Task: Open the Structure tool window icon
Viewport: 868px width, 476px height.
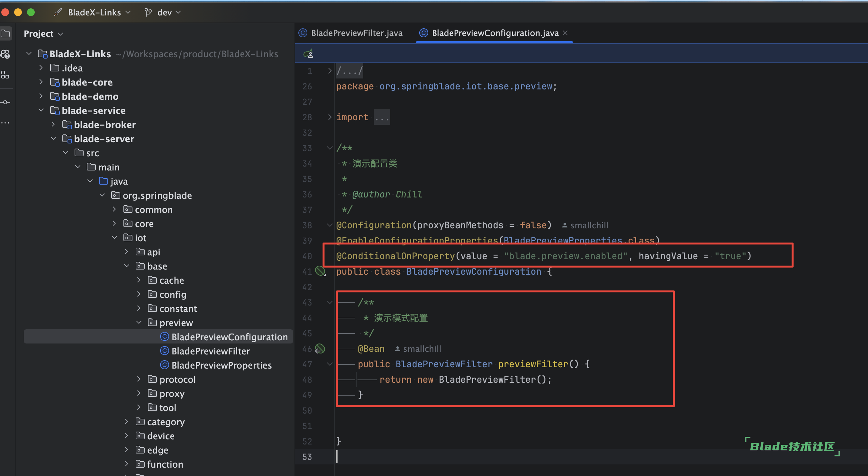Action: coord(5,75)
